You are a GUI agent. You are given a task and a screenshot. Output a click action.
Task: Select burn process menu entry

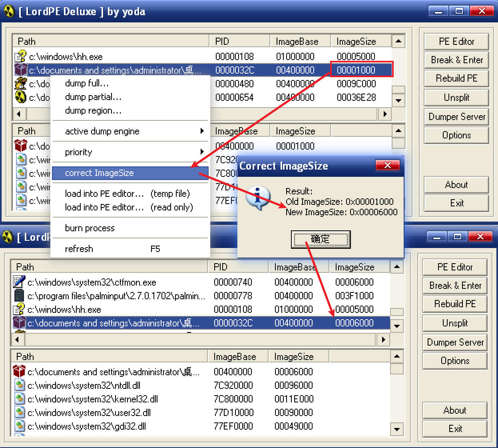(90, 228)
